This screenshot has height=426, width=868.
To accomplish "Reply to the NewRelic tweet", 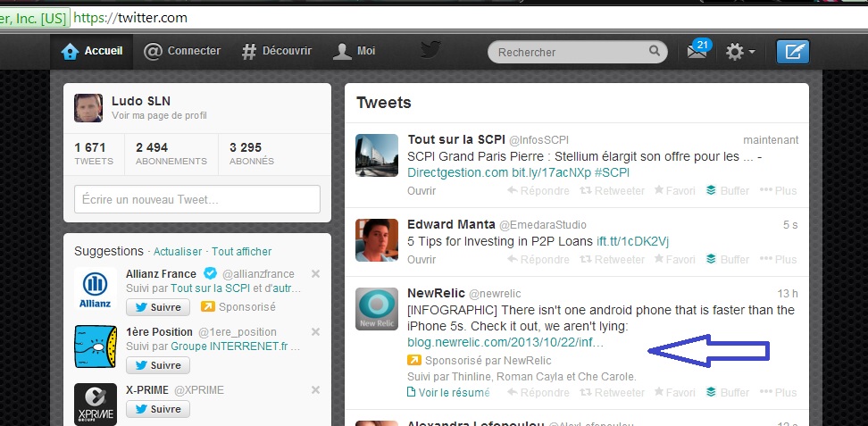I will 538,392.
